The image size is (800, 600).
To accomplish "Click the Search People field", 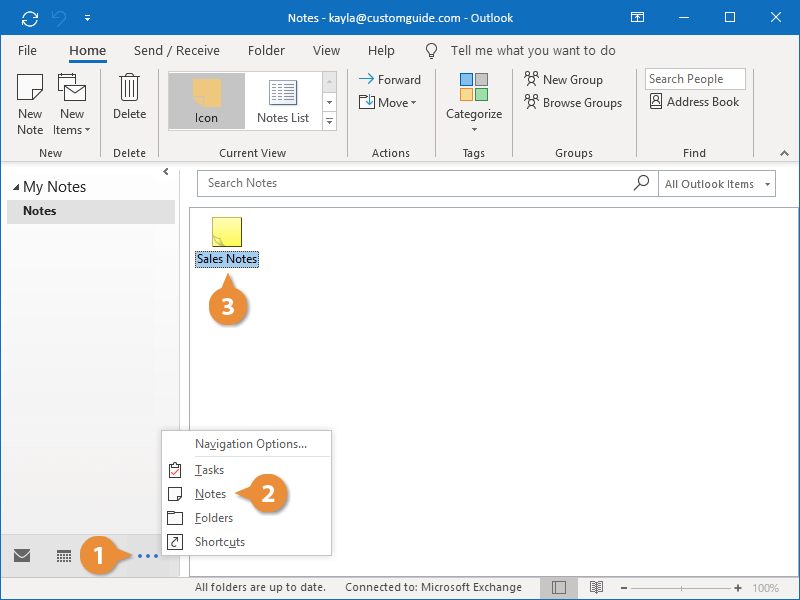I will pos(695,79).
